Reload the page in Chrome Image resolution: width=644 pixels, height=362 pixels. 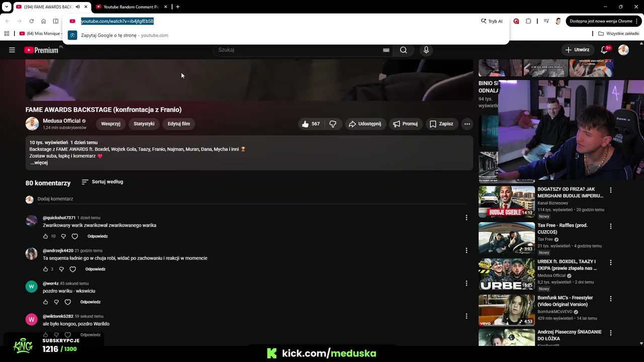pyautogui.click(x=31, y=21)
